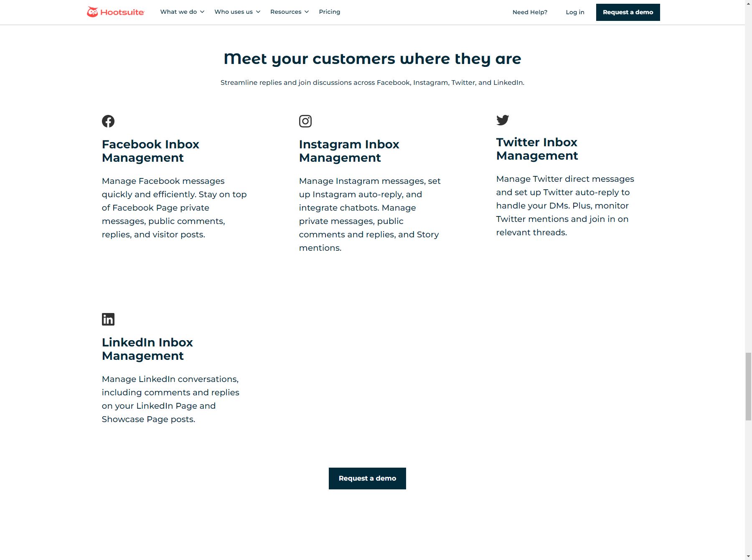Image resolution: width=752 pixels, height=560 pixels.
Task: Click the LinkedIn icon above LinkedIn Inbox Management
Action: [x=108, y=319]
